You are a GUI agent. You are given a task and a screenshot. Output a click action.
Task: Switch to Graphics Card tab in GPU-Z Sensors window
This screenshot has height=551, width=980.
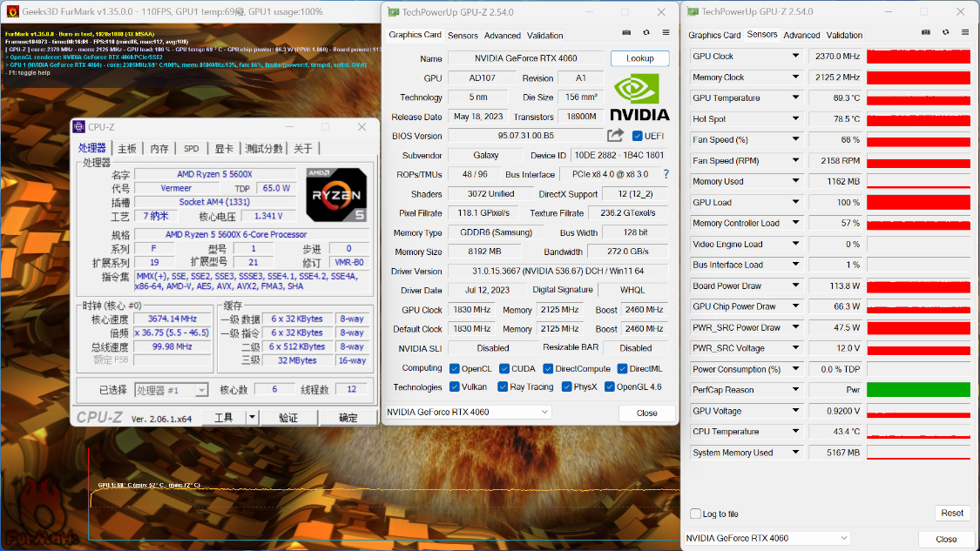tap(714, 36)
